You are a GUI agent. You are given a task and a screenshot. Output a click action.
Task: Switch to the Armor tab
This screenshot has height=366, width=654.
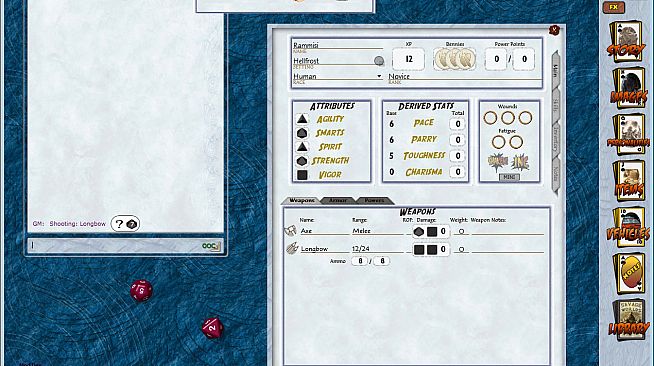click(x=337, y=201)
